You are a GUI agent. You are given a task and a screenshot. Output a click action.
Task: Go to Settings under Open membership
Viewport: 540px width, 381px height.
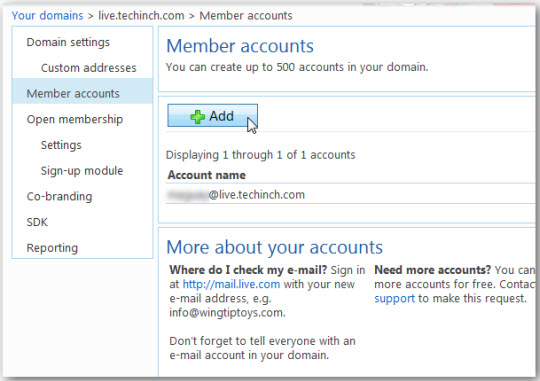coord(61,145)
